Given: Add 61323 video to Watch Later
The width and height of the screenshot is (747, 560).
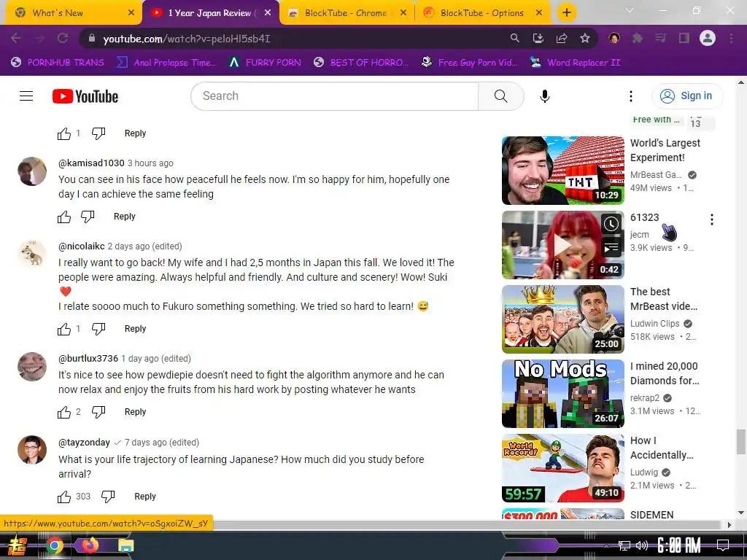Looking at the screenshot, I should point(611,224).
